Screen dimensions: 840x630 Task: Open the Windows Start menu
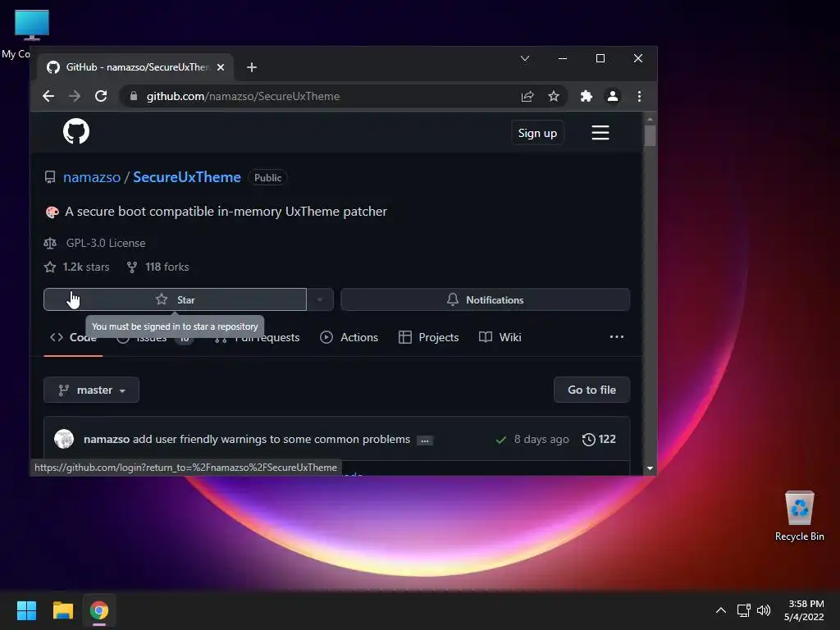click(26, 610)
